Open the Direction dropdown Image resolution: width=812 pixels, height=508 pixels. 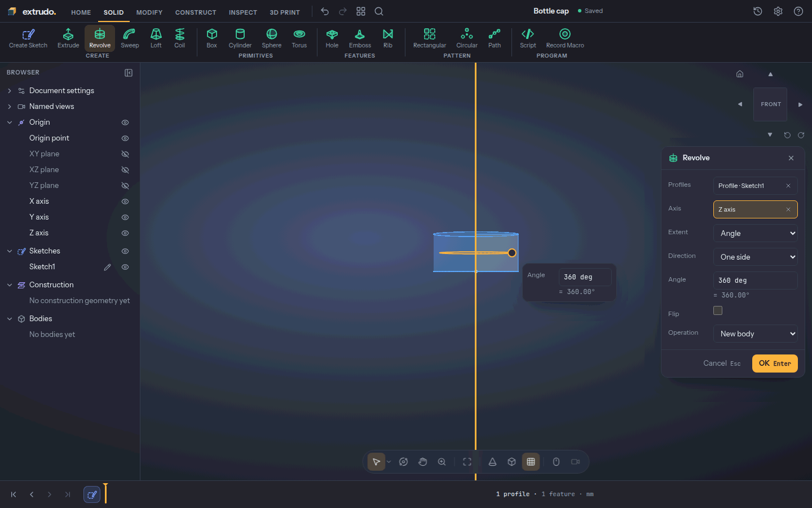pyautogui.click(x=756, y=257)
